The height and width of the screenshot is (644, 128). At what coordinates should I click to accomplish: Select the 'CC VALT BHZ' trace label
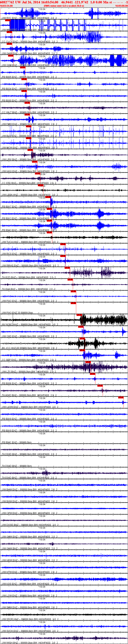point(29,113)
